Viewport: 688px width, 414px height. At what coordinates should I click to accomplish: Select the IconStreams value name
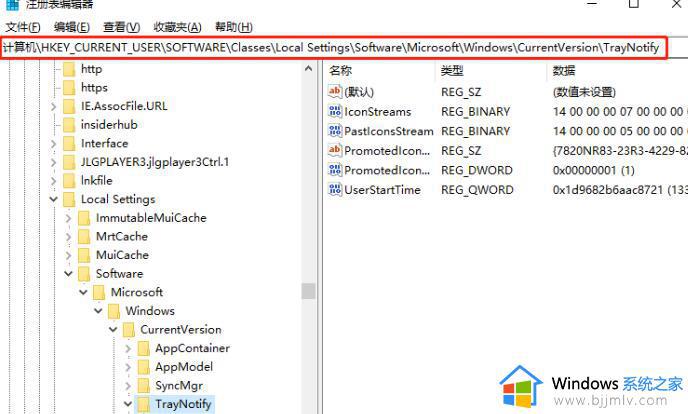point(378,112)
